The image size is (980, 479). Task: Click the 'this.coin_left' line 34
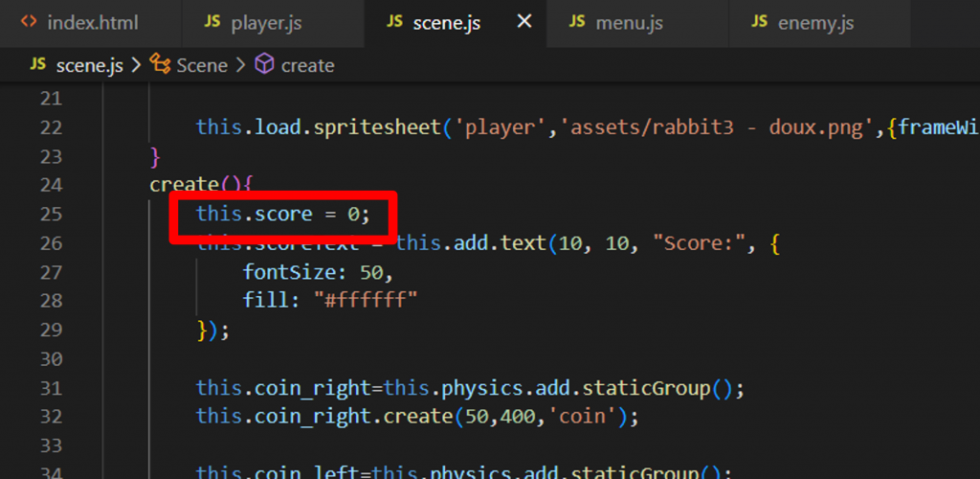click(x=464, y=471)
